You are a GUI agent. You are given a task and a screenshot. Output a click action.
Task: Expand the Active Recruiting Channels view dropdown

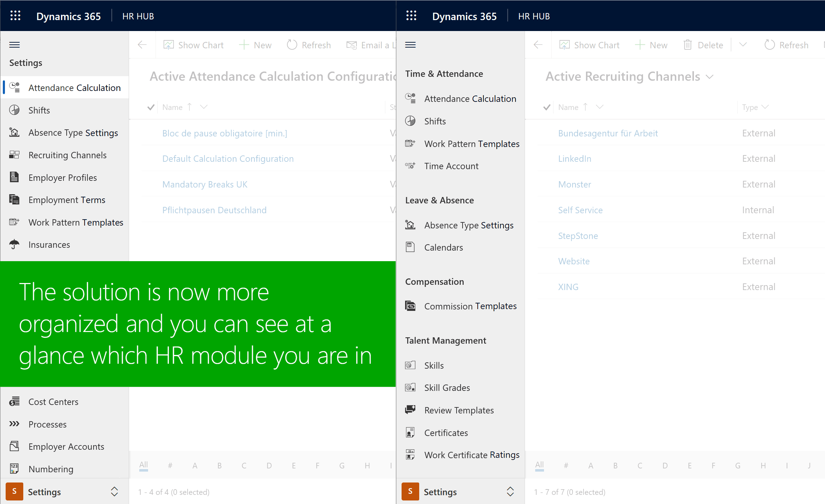(x=710, y=77)
